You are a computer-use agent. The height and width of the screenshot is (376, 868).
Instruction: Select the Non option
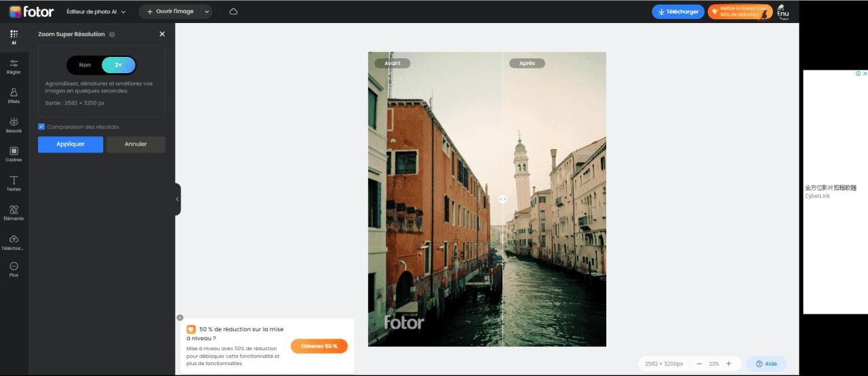click(x=85, y=65)
